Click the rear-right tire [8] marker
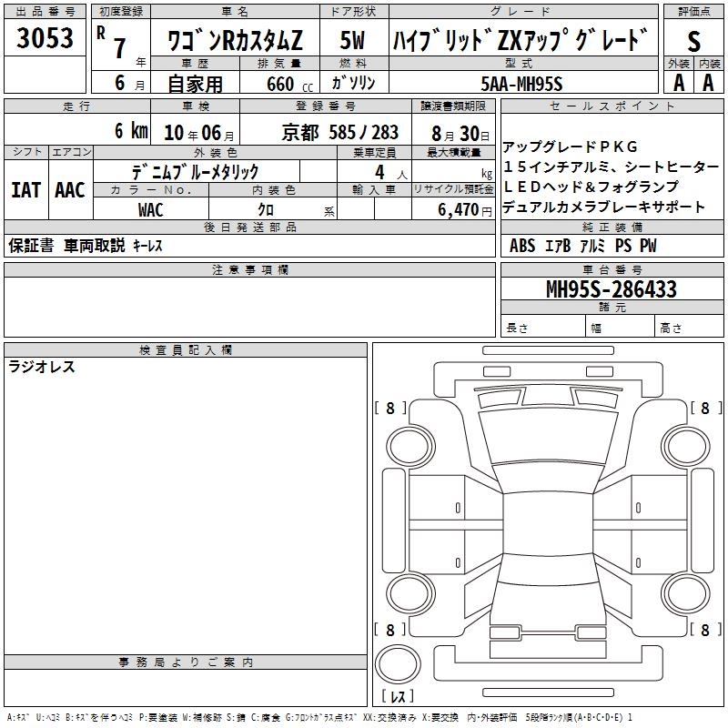This screenshot has width=728, height=728. [704, 630]
